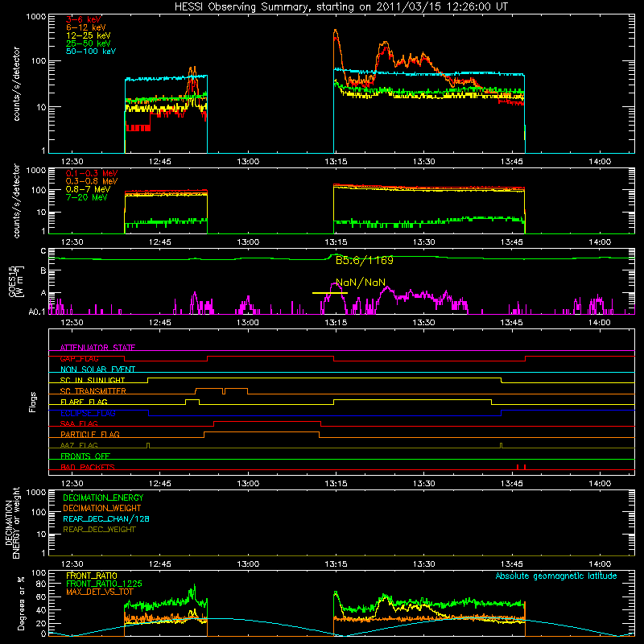Screen dimensions: 644x644
Task: Click the REAR_DEC_WEIGHT legend label
Action: (x=99, y=530)
